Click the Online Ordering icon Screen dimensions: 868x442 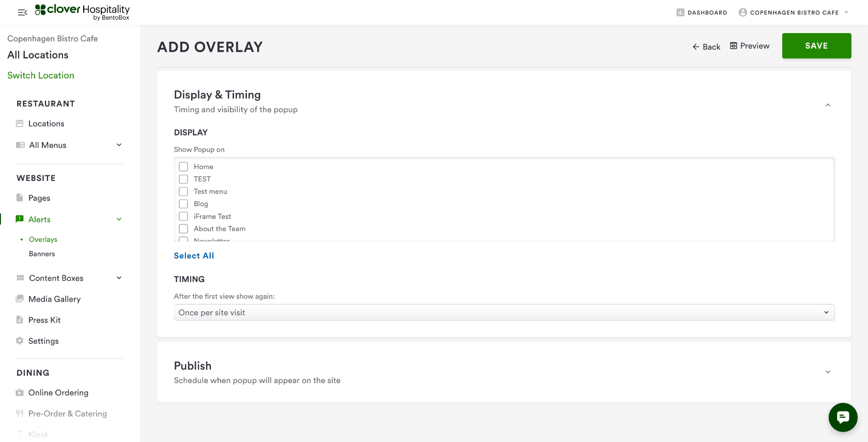point(20,393)
